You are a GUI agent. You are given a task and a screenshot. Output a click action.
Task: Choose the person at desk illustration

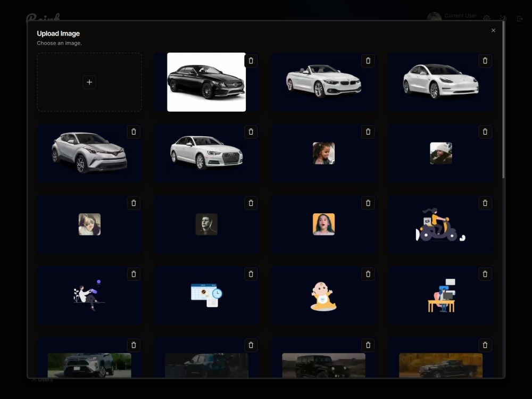[x=440, y=295]
